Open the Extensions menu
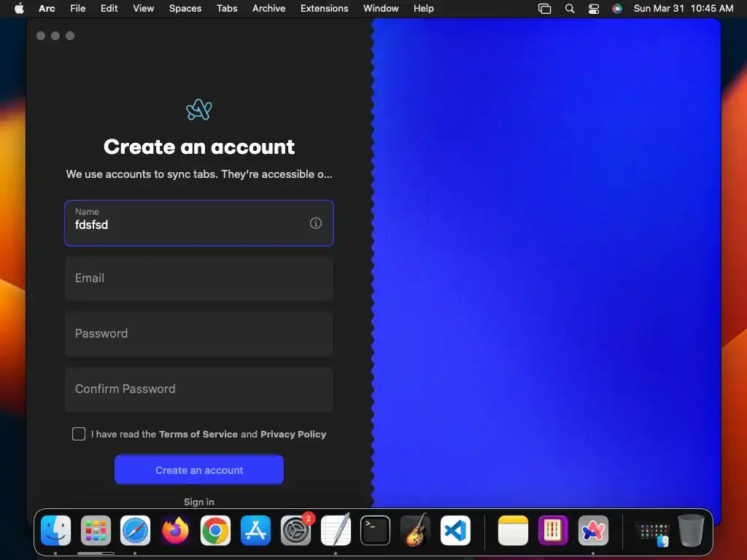 (x=324, y=8)
